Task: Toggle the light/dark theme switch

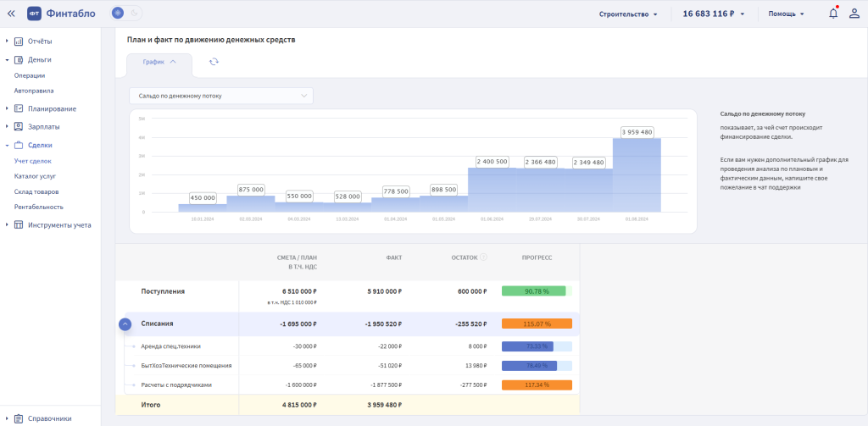Action: tap(126, 14)
